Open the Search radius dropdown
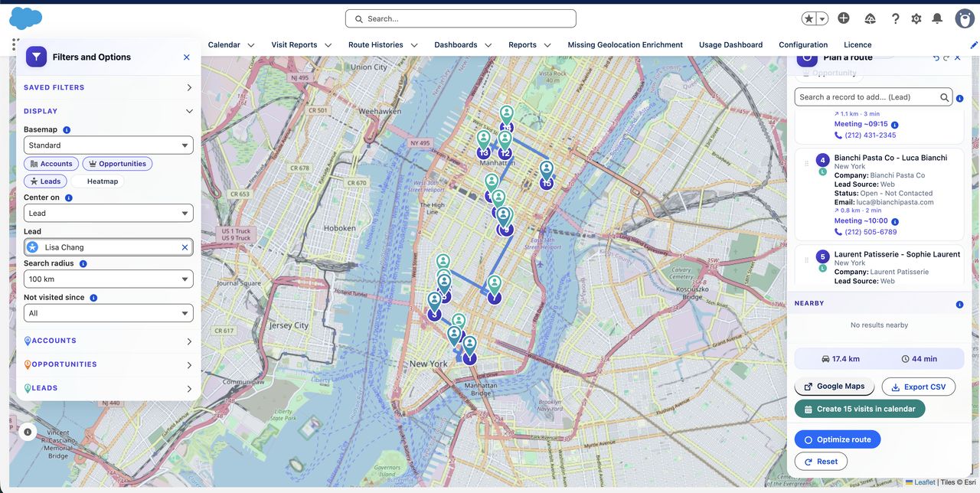 coord(108,279)
